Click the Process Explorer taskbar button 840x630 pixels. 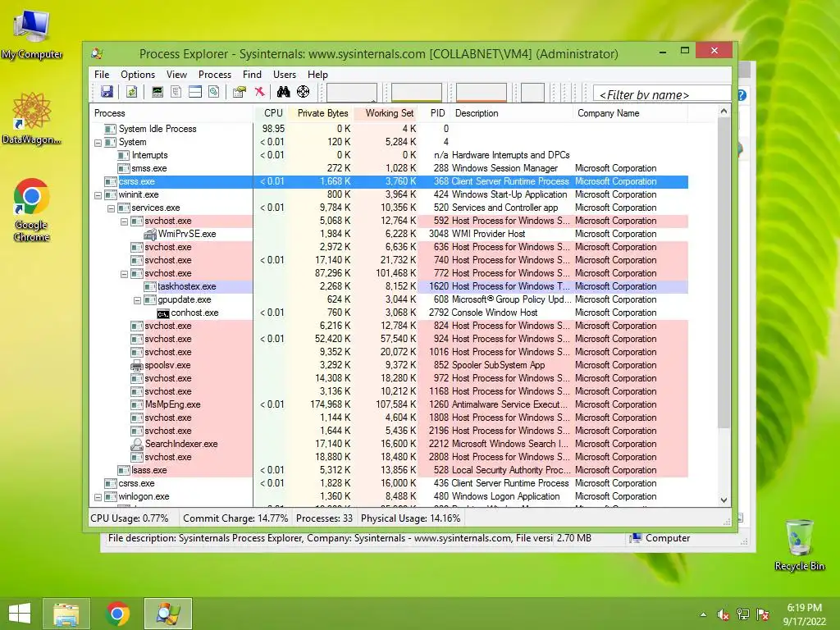pyautogui.click(x=167, y=614)
